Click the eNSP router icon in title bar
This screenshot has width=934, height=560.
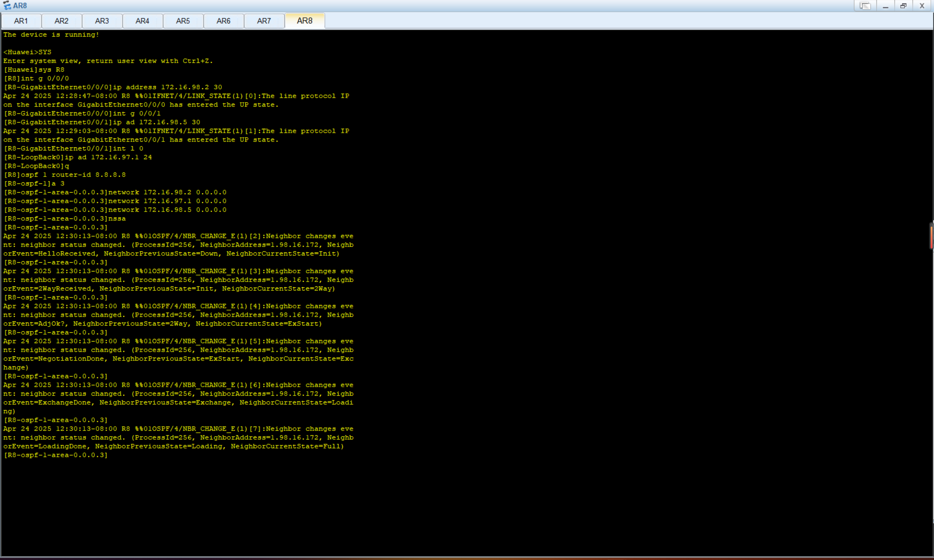pos(7,6)
